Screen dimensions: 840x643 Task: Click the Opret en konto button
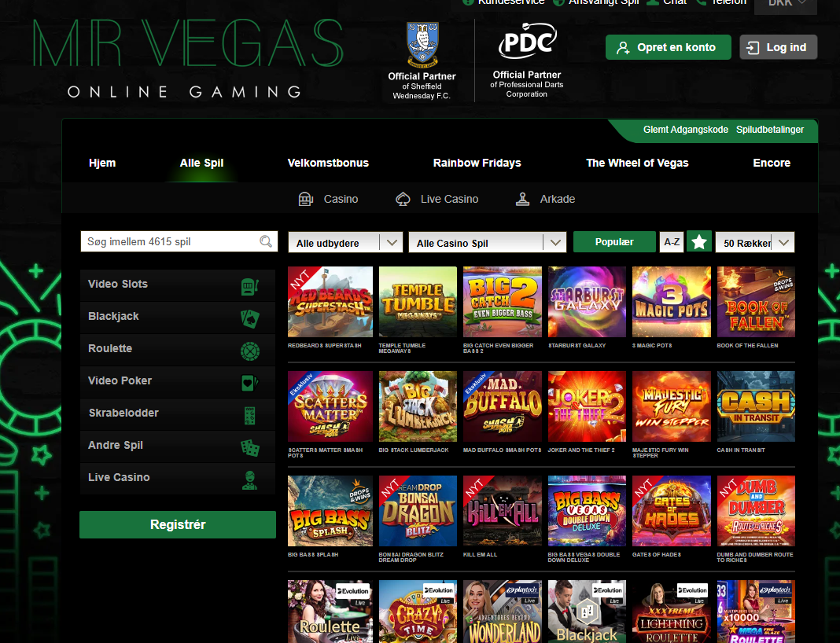[x=668, y=47]
